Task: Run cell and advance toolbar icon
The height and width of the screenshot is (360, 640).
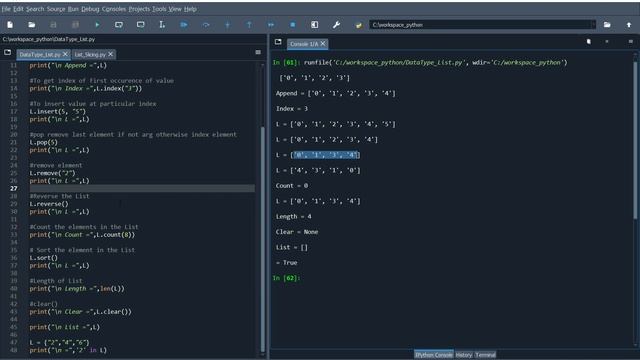Action: pyautogui.click(x=140, y=25)
